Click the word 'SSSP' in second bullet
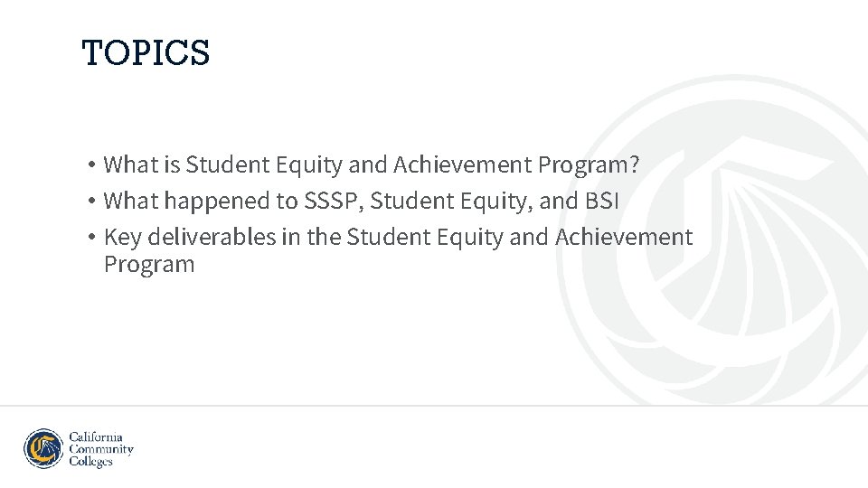Image resolution: width=868 pixels, height=488 pixels. coord(331,201)
